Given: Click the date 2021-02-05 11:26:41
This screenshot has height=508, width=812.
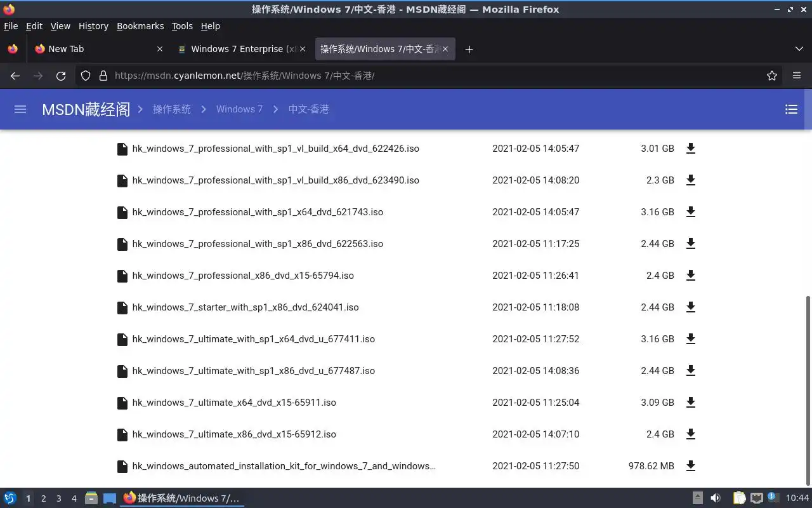Looking at the screenshot, I should [x=535, y=276].
